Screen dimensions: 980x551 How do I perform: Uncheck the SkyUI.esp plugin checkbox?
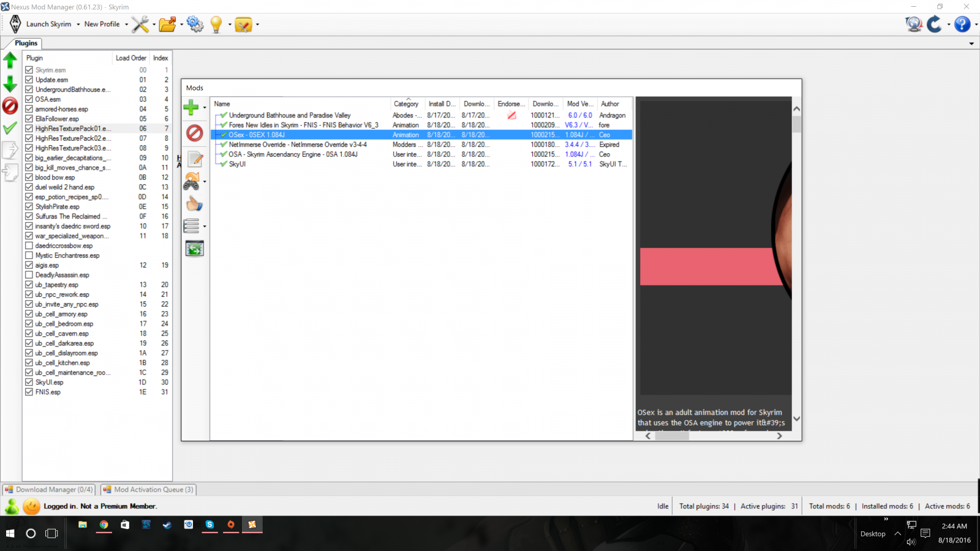point(29,382)
